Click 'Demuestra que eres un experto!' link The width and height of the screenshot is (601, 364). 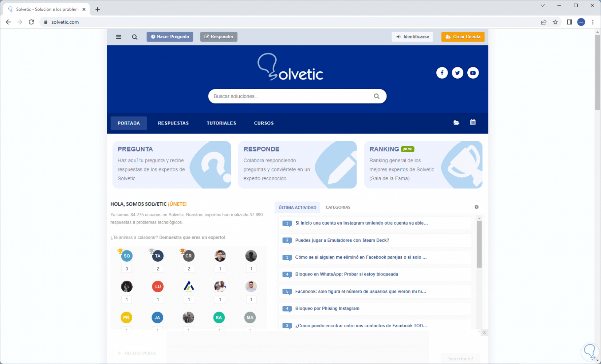[x=192, y=237]
